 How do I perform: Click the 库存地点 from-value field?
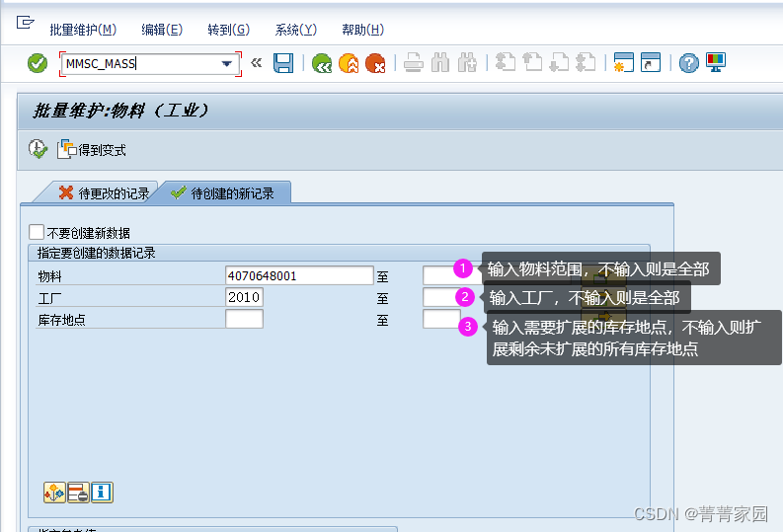244,319
